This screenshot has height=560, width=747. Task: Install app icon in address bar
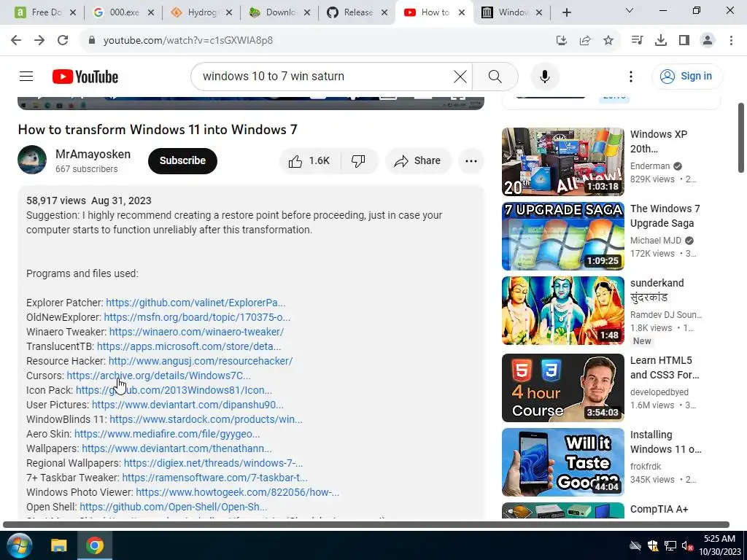[x=562, y=41]
